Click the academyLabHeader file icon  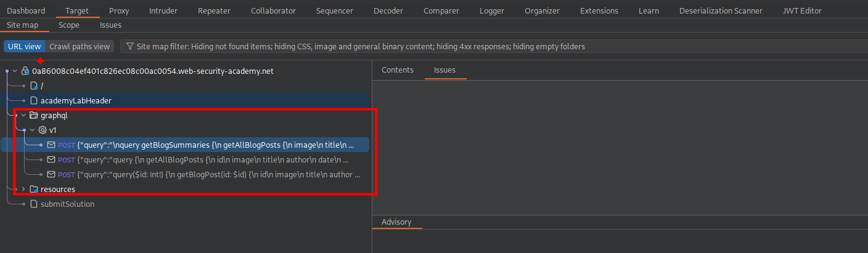click(34, 100)
